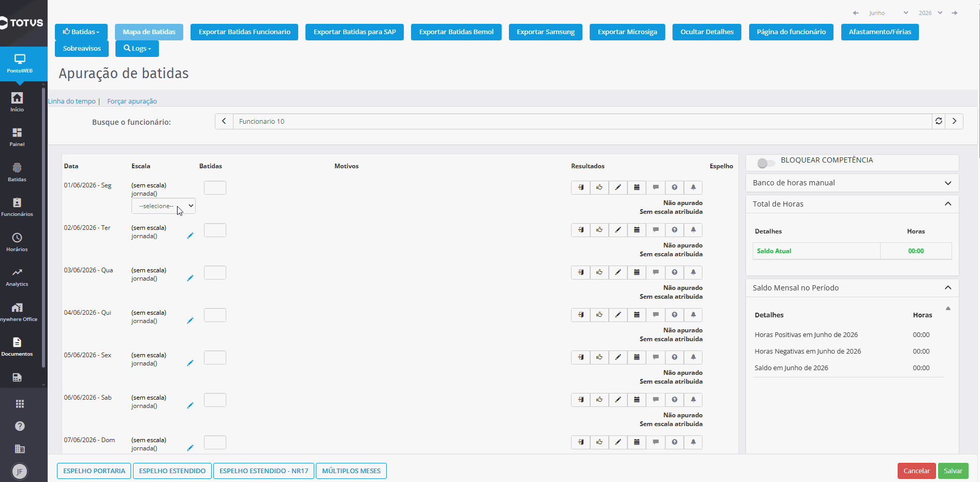Open the --selecione-- escala dropdown
The height and width of the screenshot is (482, 980).
(164, 206)
